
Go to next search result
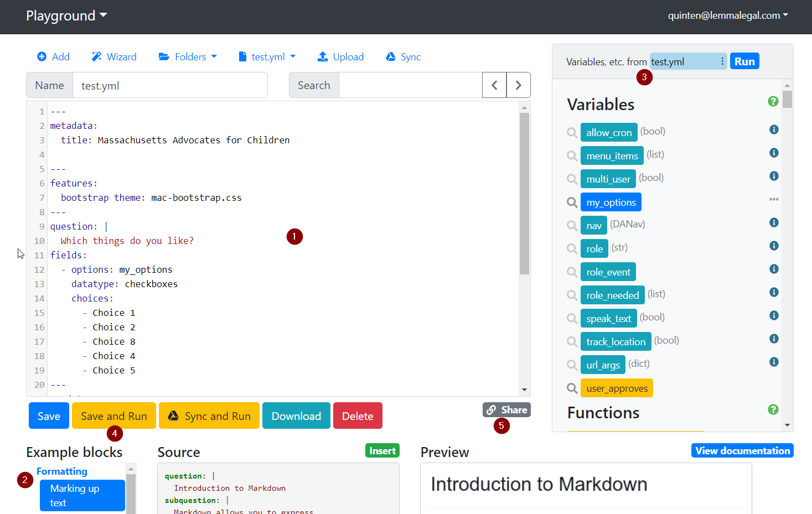[x=519, y=85]
